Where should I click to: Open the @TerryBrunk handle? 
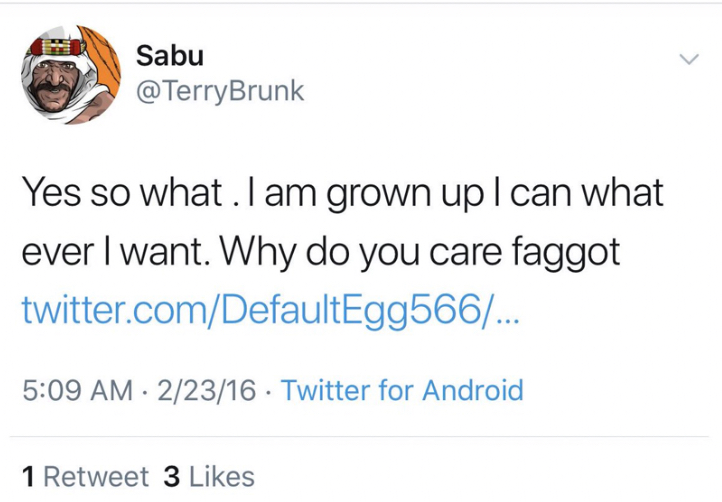point(220,91)
